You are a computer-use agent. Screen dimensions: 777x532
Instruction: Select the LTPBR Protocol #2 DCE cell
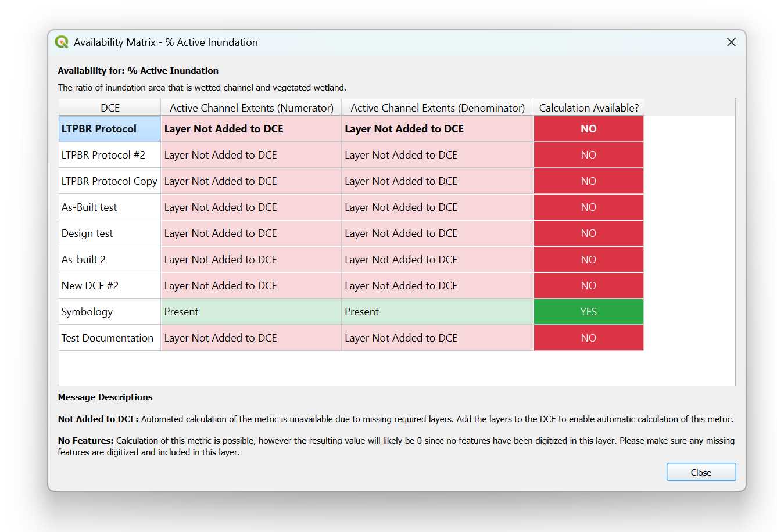click(x=110, y=155)
